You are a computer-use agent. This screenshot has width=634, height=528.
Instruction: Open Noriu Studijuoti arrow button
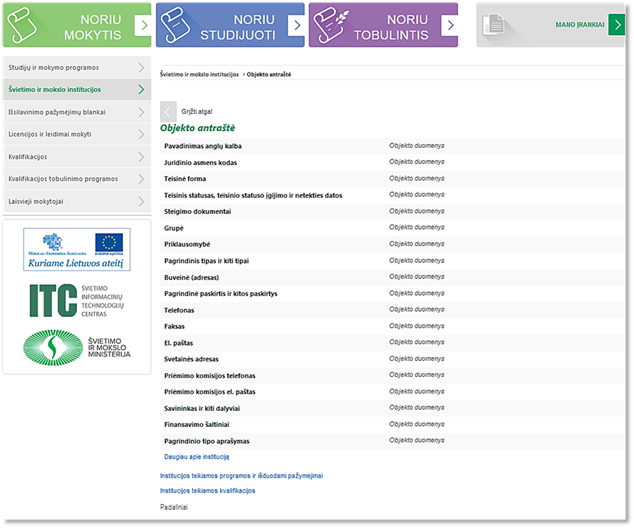click(296, 25)
